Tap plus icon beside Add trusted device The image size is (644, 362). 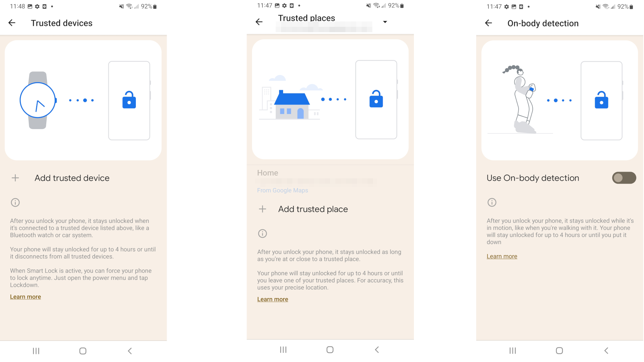(15, 178)
